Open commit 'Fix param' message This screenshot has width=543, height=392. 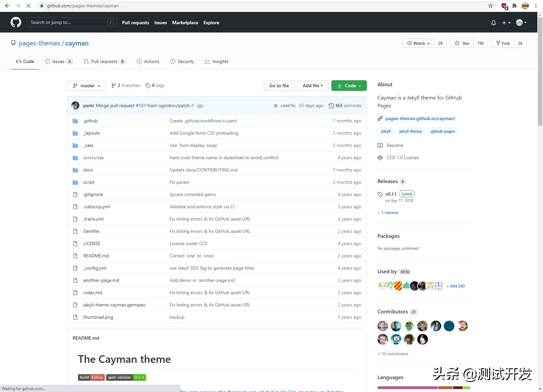179,182
